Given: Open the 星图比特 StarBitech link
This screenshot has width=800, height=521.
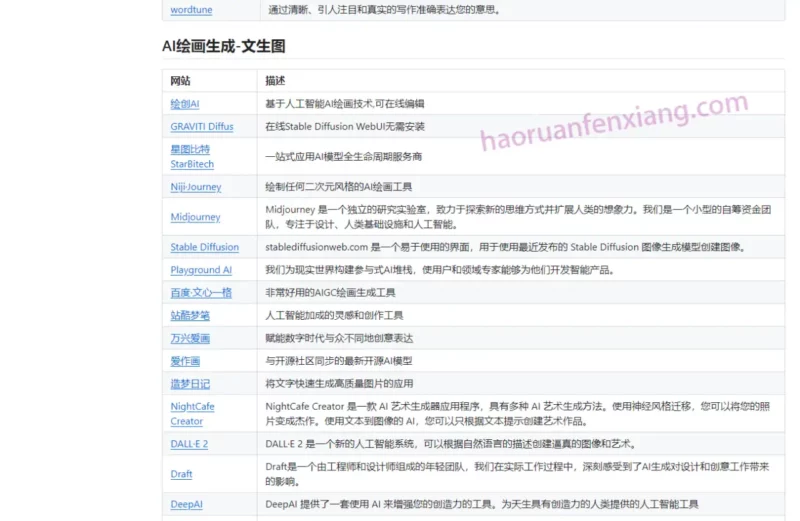Looking at the screenshot, I should pos(192,157).
